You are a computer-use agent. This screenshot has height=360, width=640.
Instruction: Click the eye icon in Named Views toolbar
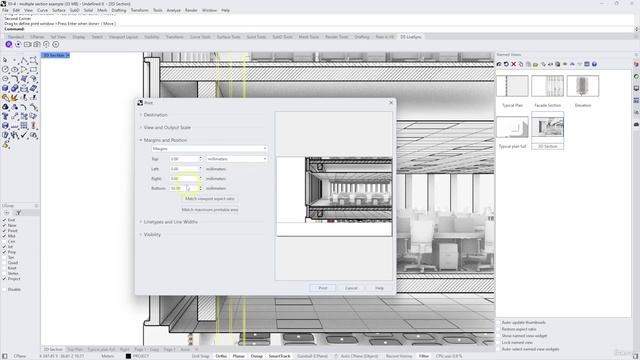(565, 64)
